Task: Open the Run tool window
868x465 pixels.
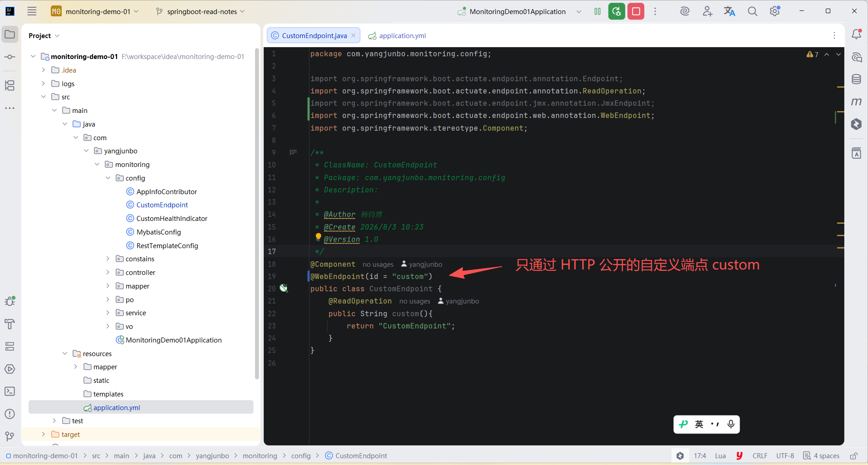Action: point(10,369)
